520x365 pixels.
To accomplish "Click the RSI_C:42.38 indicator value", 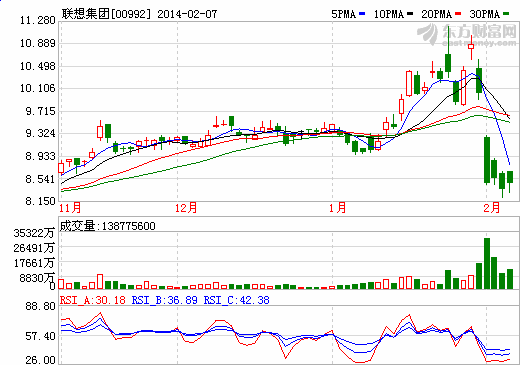I will tap(236, 300).
